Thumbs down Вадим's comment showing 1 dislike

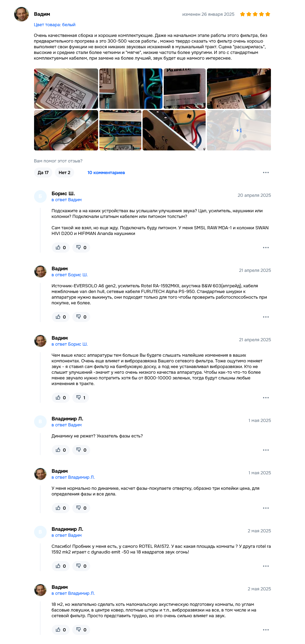(80, 398)
